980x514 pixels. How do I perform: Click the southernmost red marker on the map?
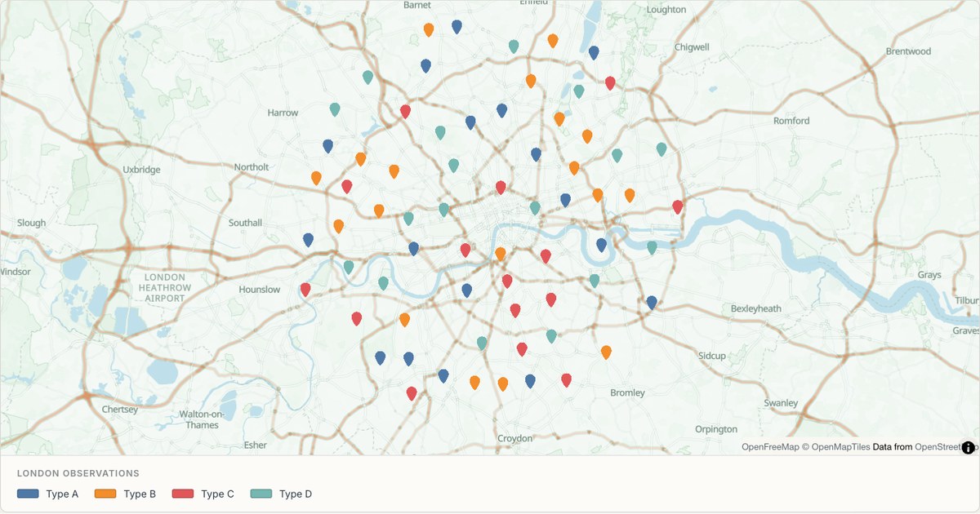pos(412,393)
